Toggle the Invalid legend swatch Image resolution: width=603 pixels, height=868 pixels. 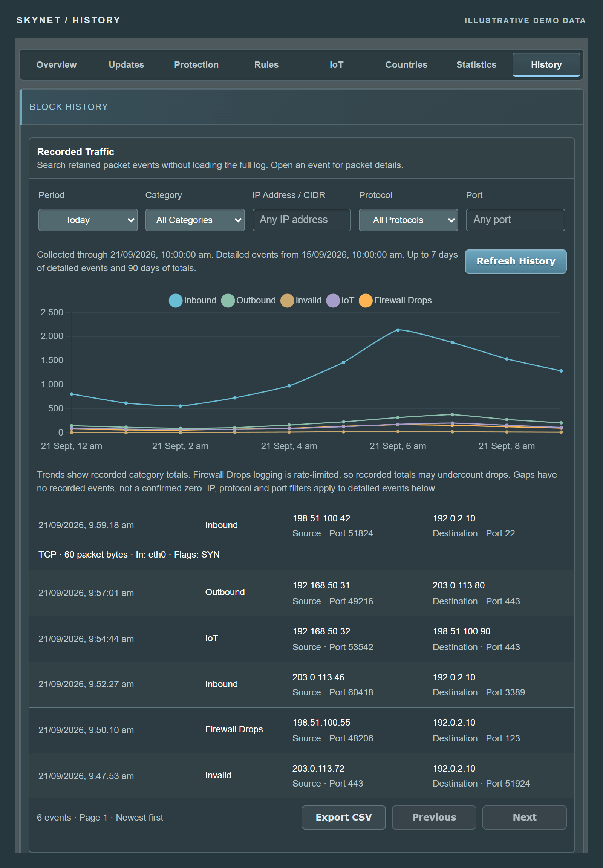pyautogui.click(x=287, y=300)
